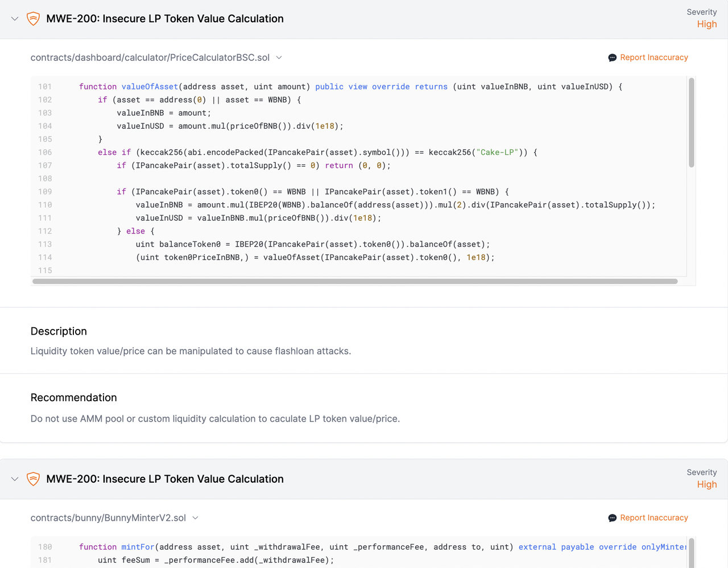Image resolution: width=728 pixels, height=568 pixels.
Task: Click code line 109 token0 == WBNB
Action: 313,192
